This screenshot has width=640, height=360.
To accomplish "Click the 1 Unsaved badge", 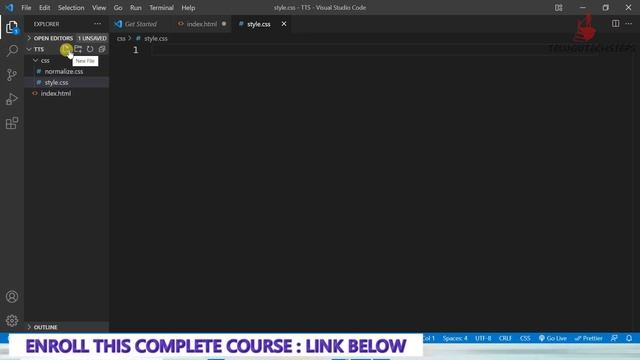I will (92, 38).
